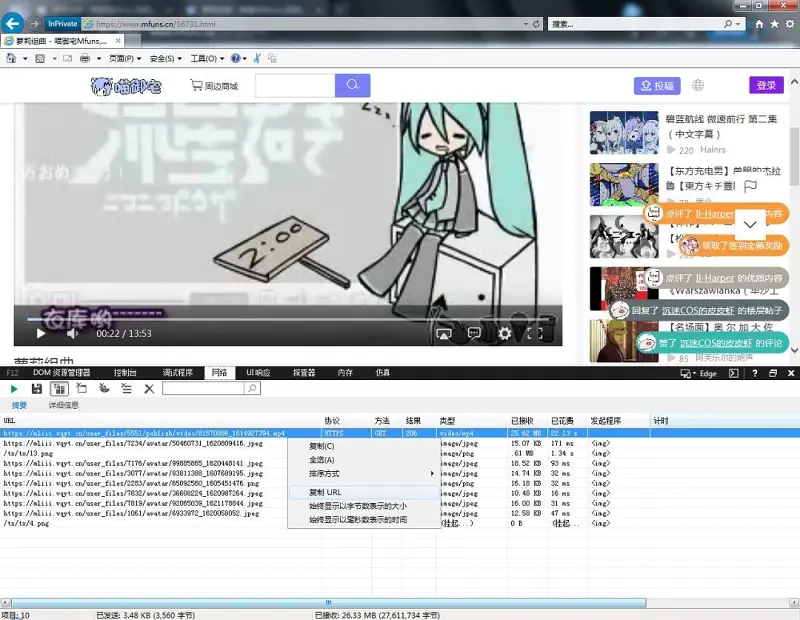Export captured traffic with the save icon
The width and height of the screenshot is (800, 620).
37,389
